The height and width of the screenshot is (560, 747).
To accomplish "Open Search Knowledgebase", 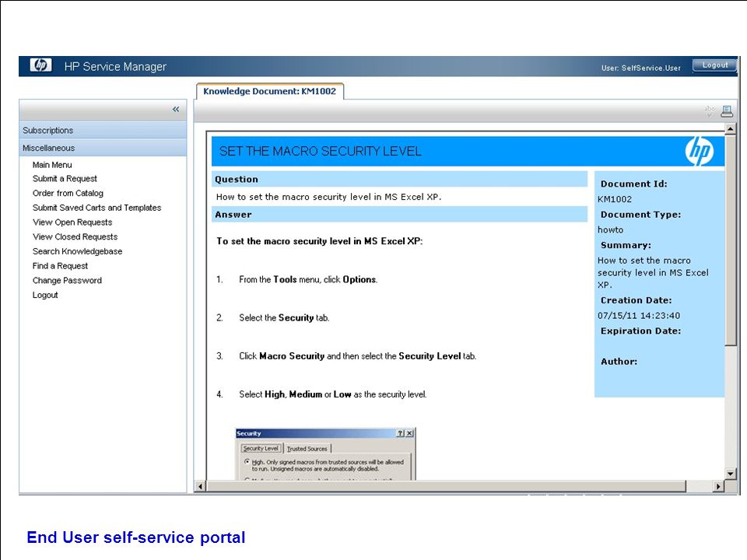I will [77, 251].
